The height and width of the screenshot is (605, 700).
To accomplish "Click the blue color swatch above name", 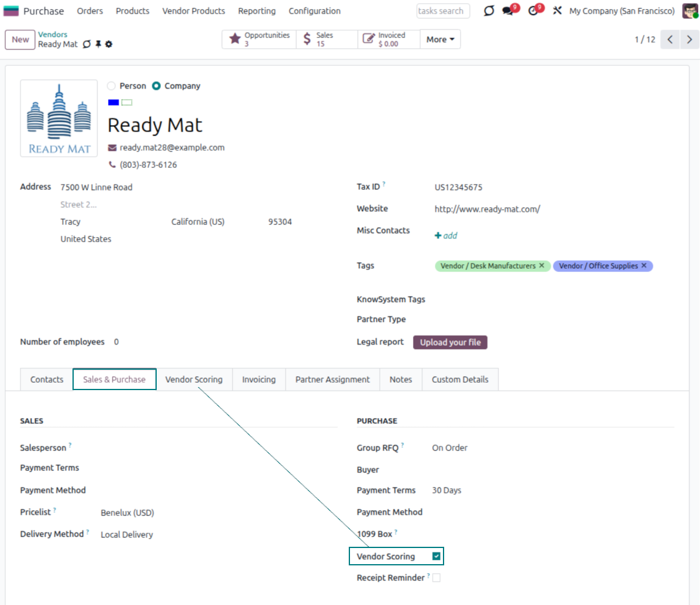I will pyautogui.click(x=113, y=102).
